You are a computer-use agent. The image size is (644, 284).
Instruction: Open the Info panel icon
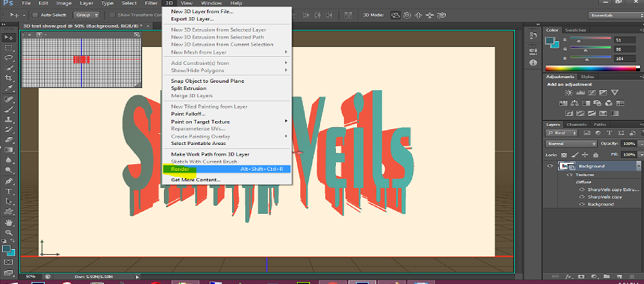tap(533, 62)
